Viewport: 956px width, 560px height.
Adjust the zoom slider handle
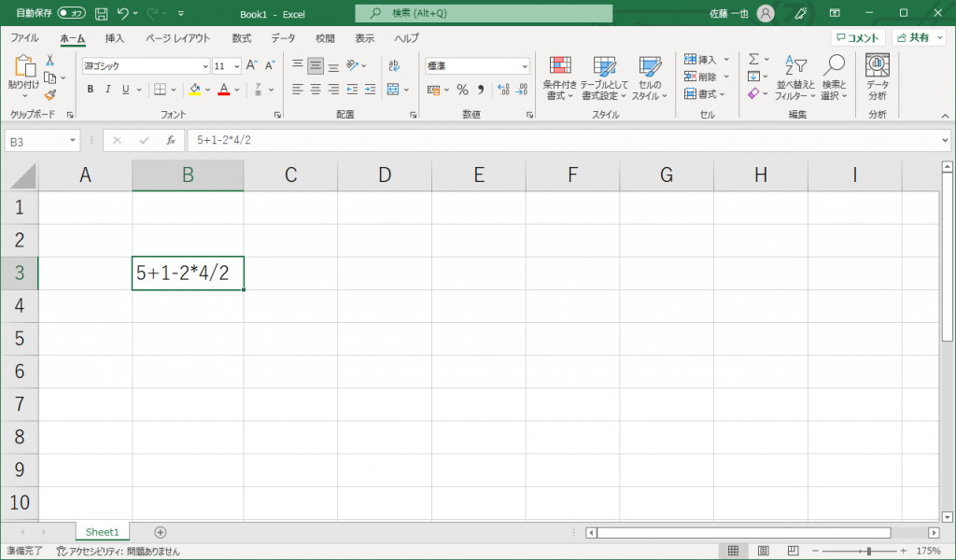(x=869, y=551)
